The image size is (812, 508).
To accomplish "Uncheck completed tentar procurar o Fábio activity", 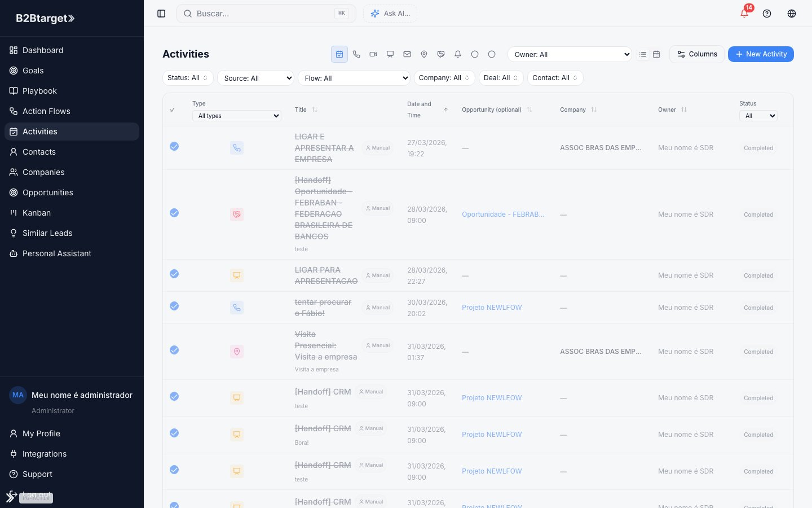I will point(174,306).
